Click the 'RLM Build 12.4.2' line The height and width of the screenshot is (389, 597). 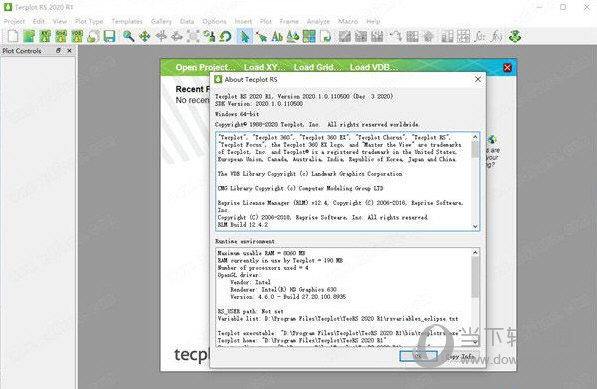point(243,225)
